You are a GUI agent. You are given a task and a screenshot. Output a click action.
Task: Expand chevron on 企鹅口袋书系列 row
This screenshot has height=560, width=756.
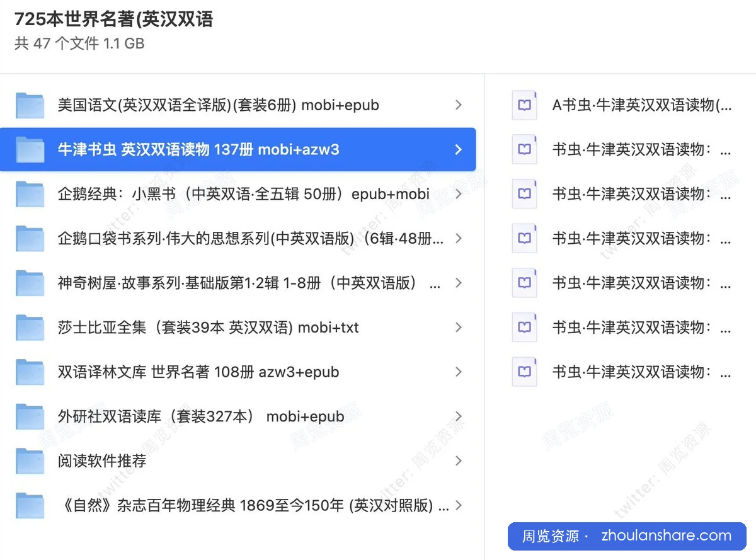tap(459, 239)
